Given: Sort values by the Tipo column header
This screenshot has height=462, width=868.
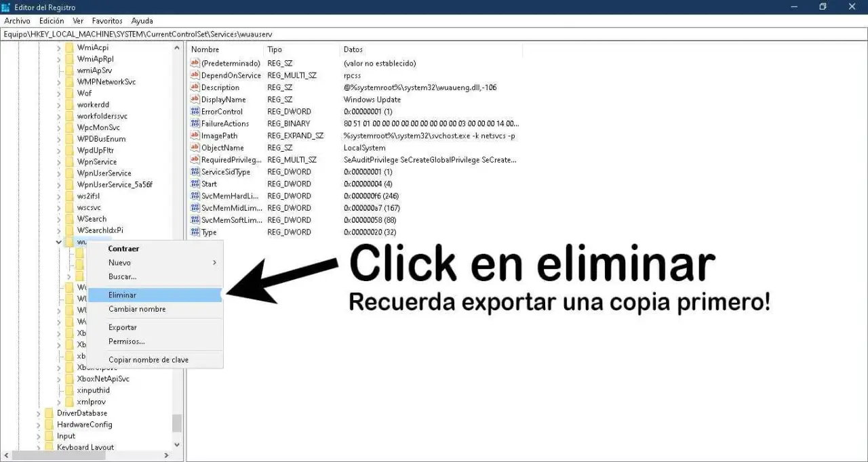Looking at the screenshot, I should tap(302, 49).
